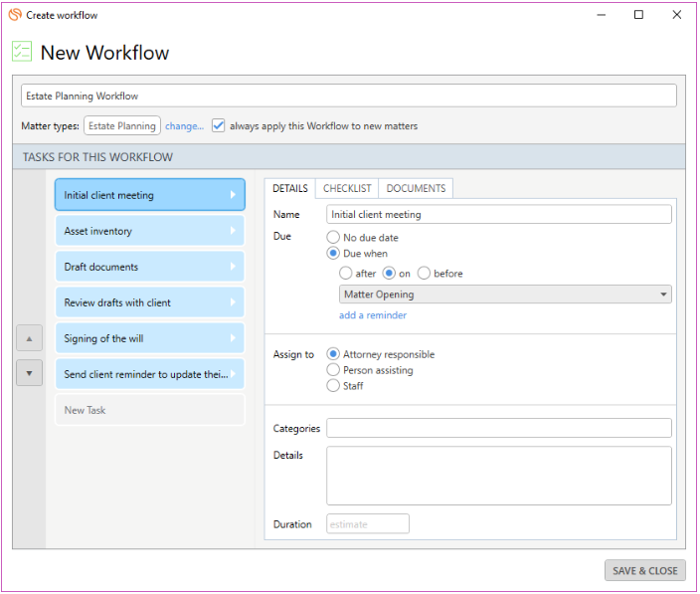This screenshot has width=700, height=594.
Task: Select Send client reminder to update task
Action: [x=150, y=374]
